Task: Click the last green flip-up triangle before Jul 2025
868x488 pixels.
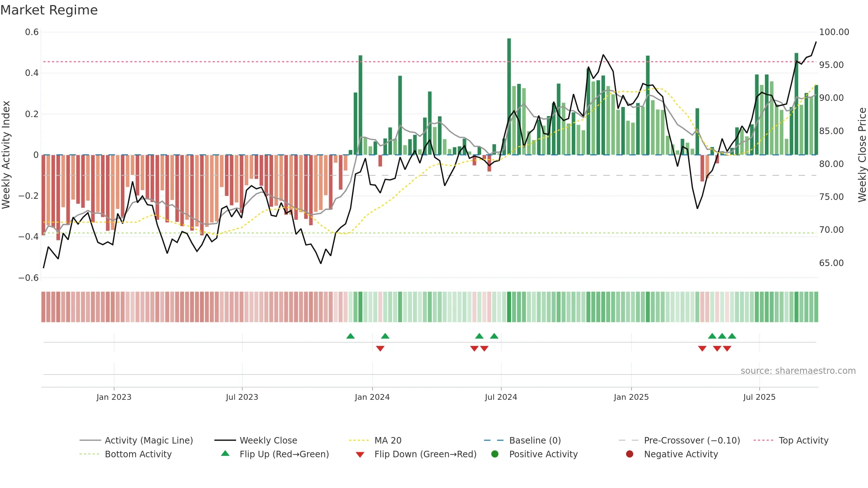Action: coord(732,336)
